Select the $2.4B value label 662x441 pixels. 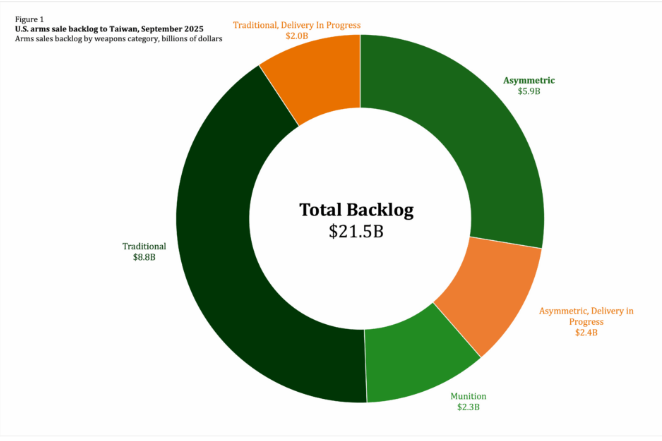pos(586,332)
